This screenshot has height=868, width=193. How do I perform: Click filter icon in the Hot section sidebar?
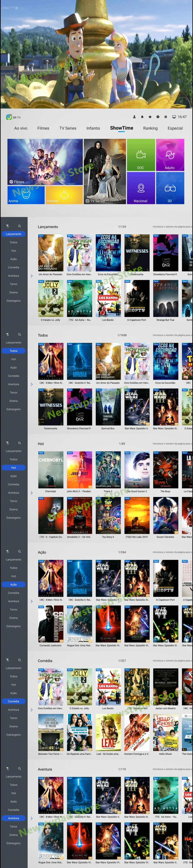point(7,443)
